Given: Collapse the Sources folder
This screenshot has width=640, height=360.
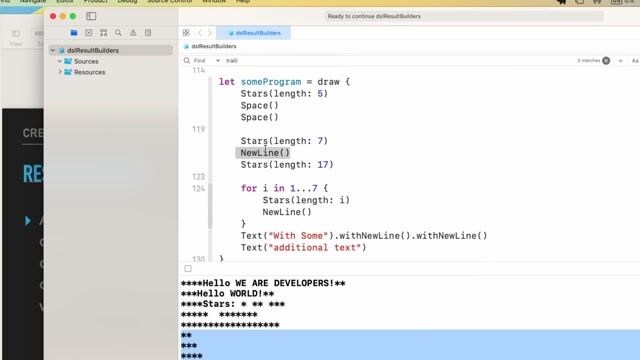Looking at the screenshot, I should click(x=60, y=61).
